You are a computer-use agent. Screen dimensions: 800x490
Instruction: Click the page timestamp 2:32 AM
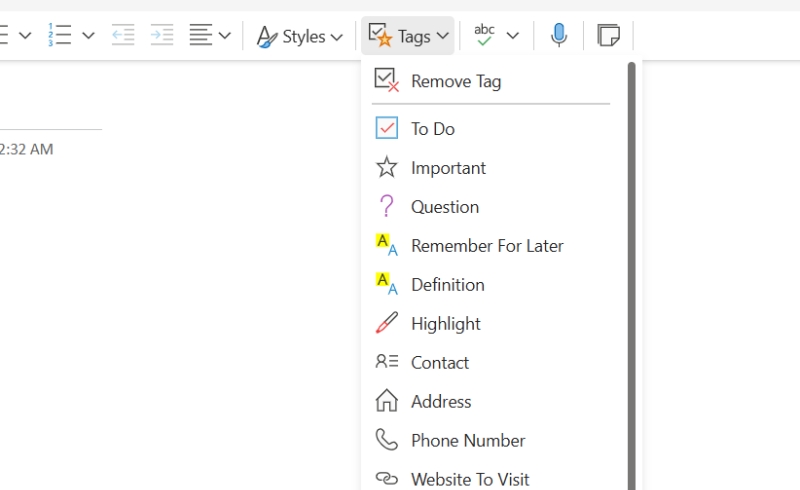(26, 149)
